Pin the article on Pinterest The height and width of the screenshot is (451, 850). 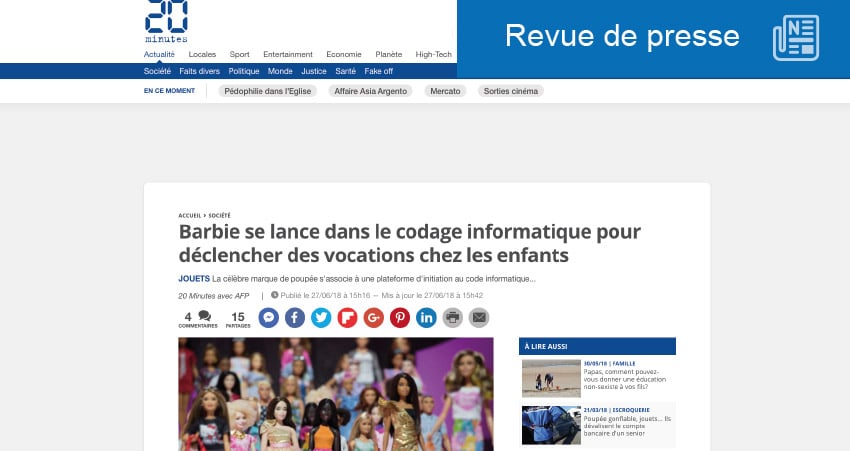[400, 318]
